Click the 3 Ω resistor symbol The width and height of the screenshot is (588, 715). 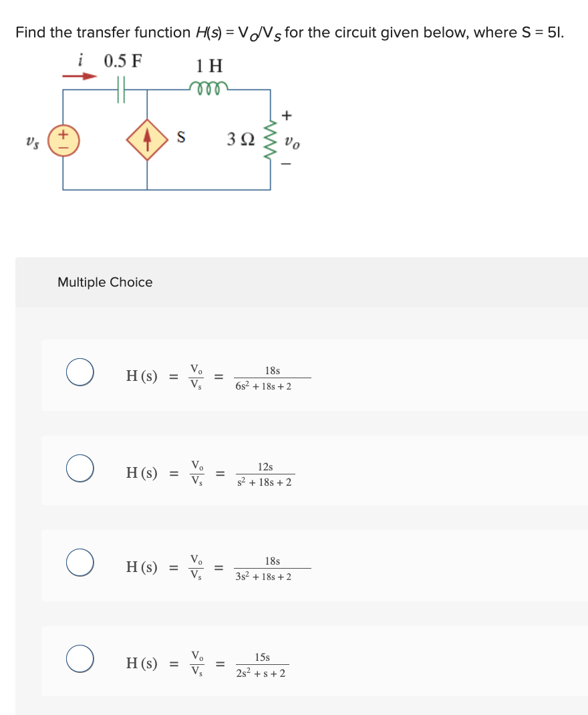click(x=270, y=141)
